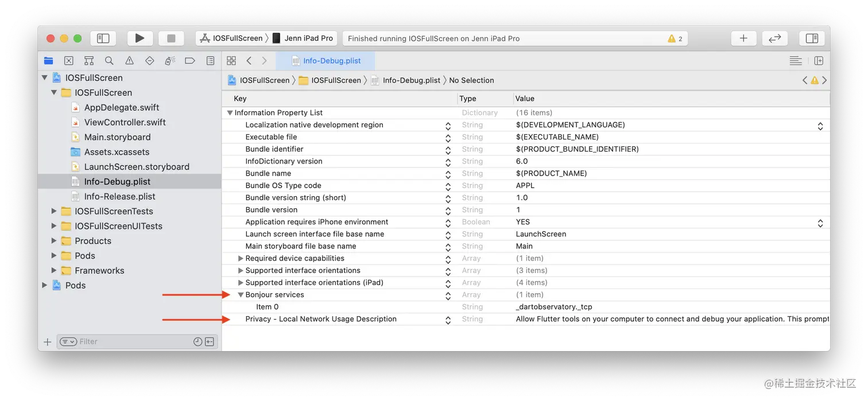Open the Jenn iPad Pro destination selector
The image size is (868, 401).
(x=304, y=38)
